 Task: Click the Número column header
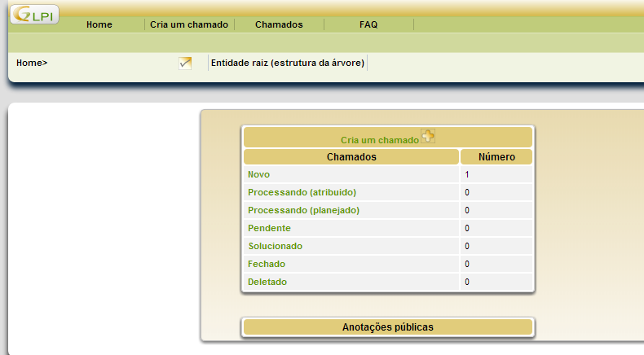coord(496,156)
